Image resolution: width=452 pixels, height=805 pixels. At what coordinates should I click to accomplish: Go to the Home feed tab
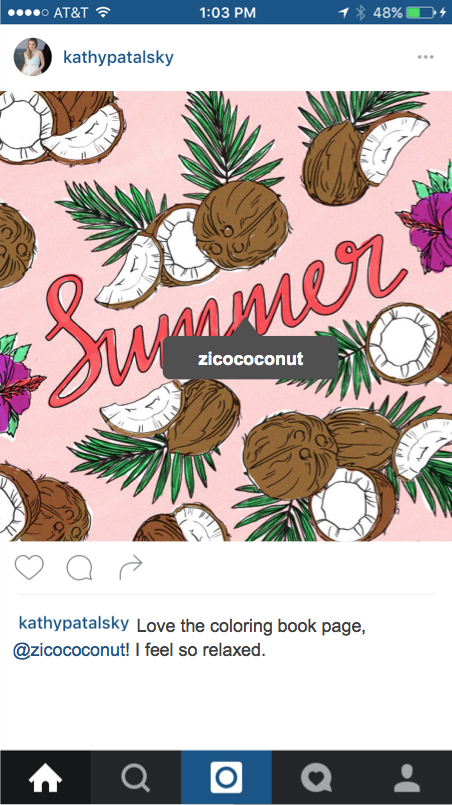coord(45,777)
